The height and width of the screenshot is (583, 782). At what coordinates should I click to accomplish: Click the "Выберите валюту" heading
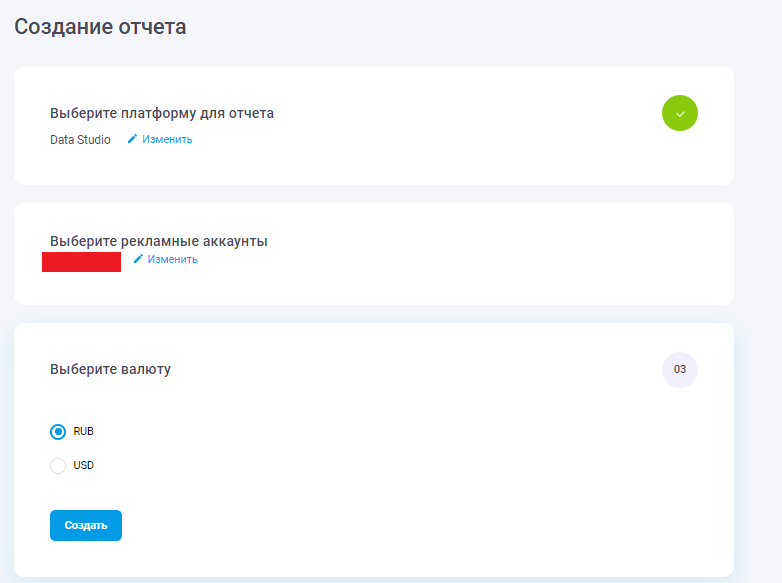coord(110,369)
